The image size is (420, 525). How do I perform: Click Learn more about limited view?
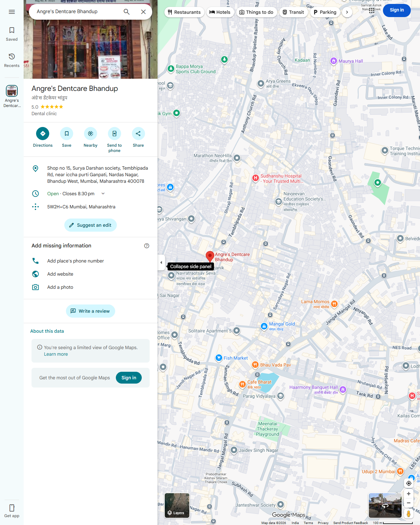pyautogui.click(x=56, y=354)
